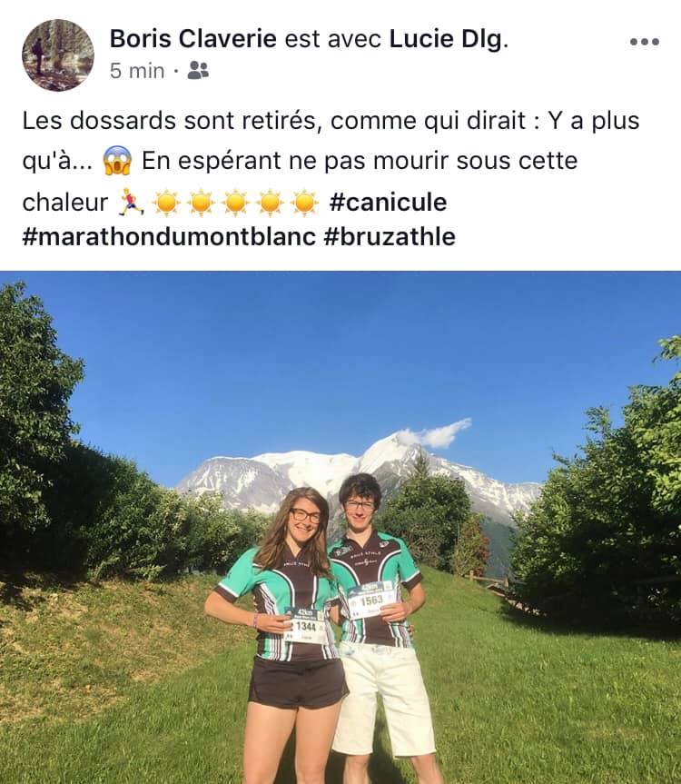Click the last sun emoji before #canicule
Image resolution: width=681 pixels, height=784 pixels.
point(304,203)
